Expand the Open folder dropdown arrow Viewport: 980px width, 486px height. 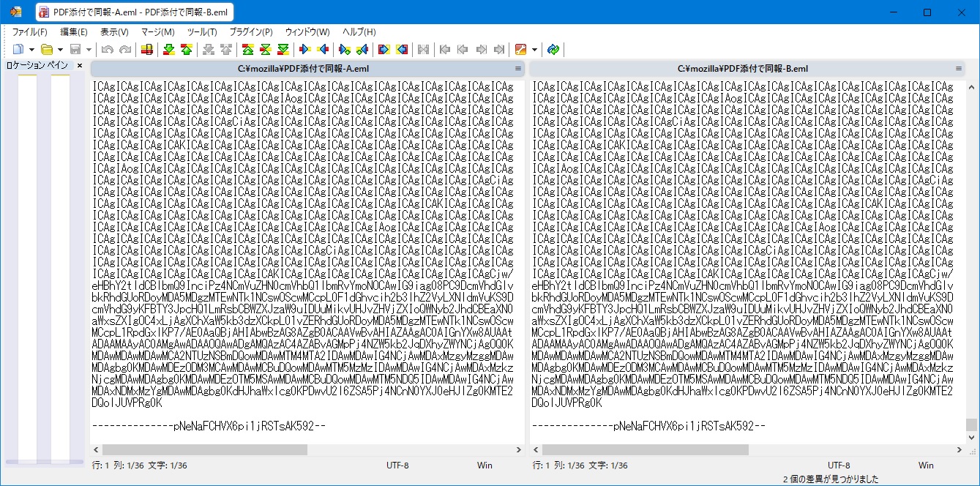coord(60,50)
